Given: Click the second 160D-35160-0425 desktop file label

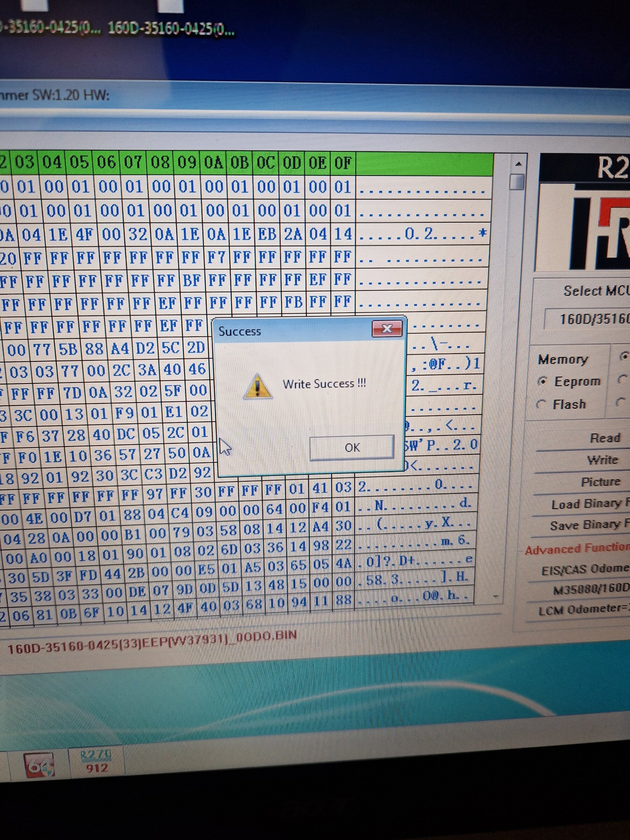Looking at the screenshot, I should 171,29.
